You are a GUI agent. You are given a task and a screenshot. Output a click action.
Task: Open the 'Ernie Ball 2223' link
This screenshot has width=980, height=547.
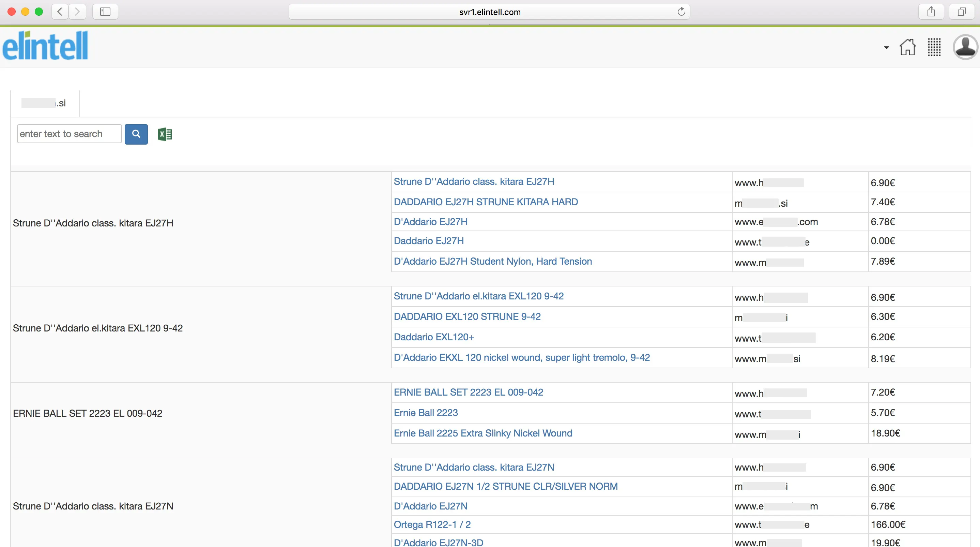tap(426, 413)
